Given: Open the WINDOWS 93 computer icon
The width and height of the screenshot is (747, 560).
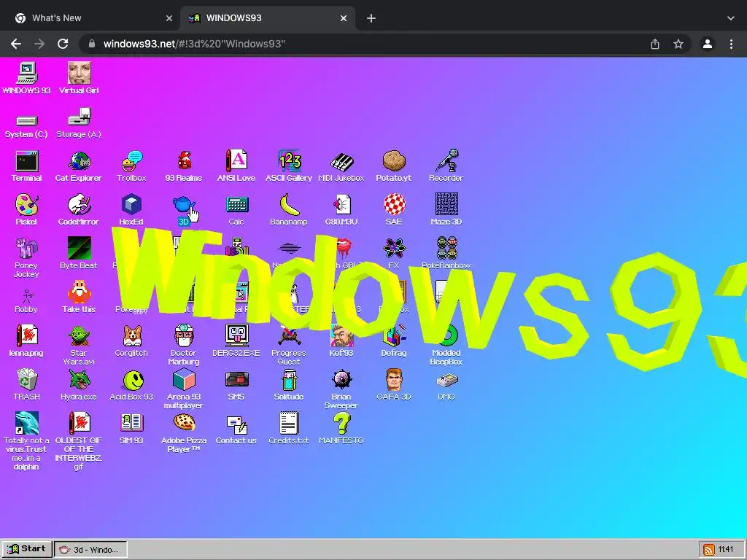Looking at the screenshot, I should coord(27,74).
